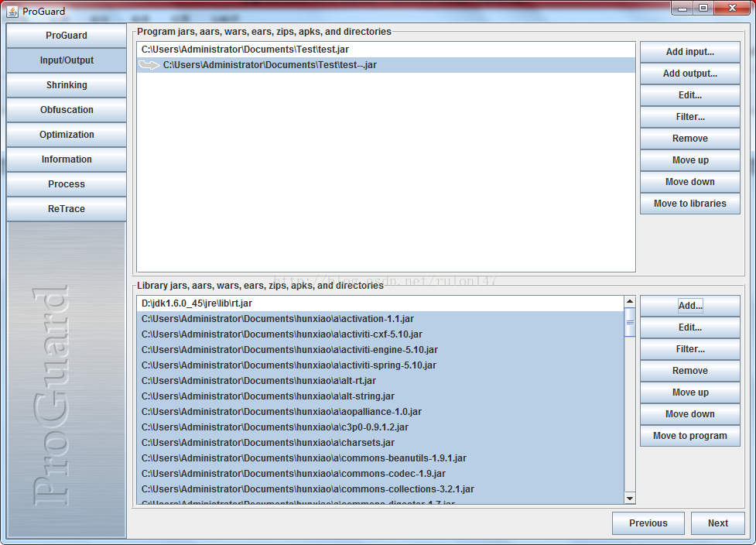The width and height of the screenshot is (756, 545).
Task: Close the ProGuard window
Action: 732,9
